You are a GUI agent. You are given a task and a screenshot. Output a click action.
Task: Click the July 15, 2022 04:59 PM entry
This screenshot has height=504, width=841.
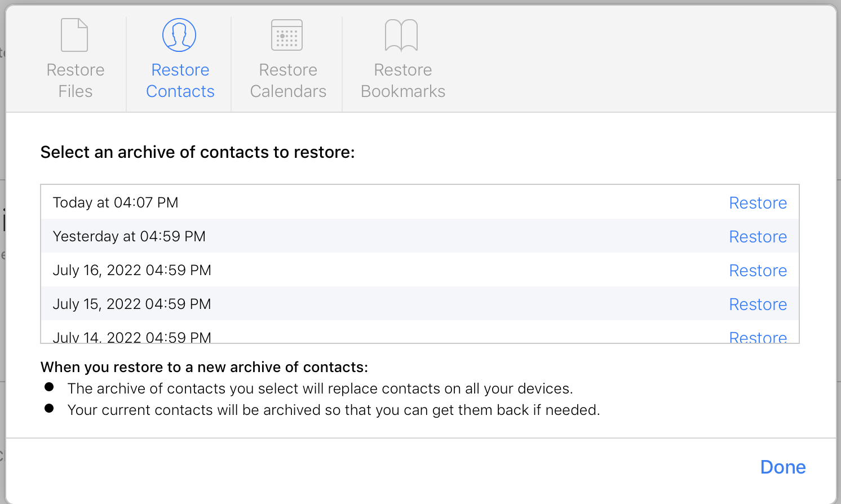[132, 304]
